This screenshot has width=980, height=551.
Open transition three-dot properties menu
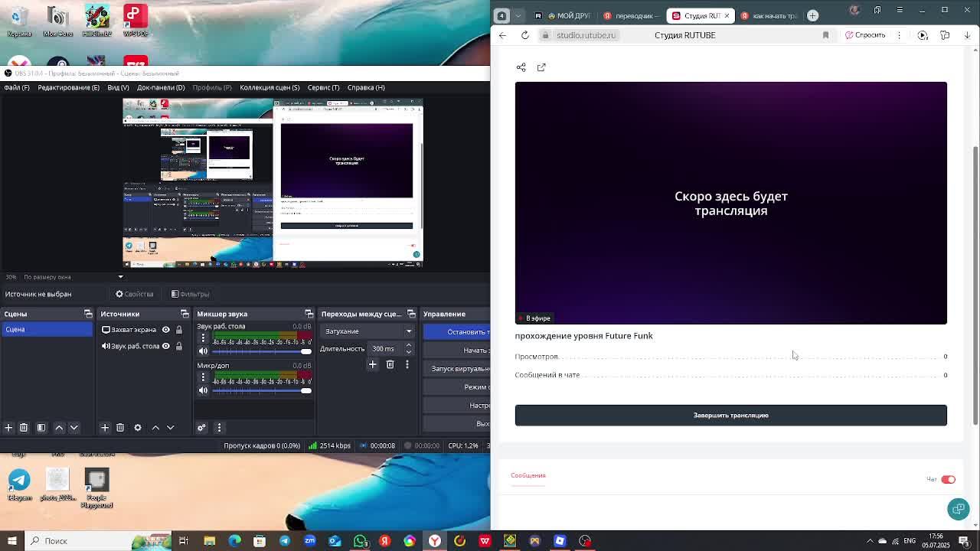(x=407, y=365)
